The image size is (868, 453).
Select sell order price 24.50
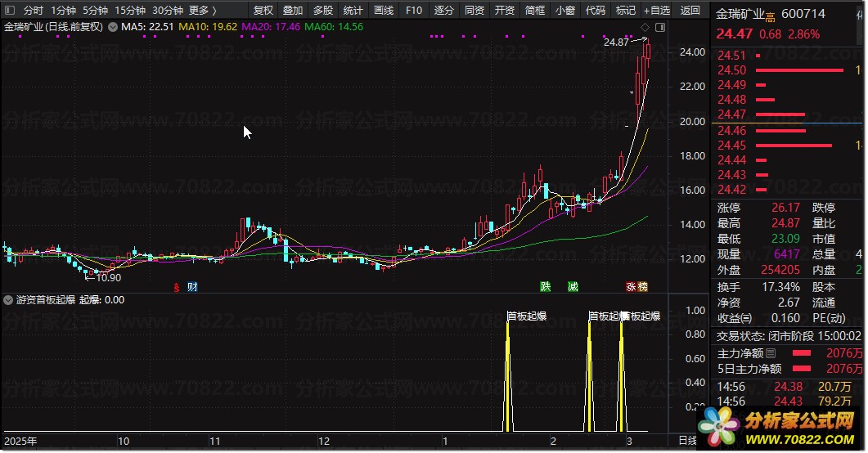click(732, 70)
